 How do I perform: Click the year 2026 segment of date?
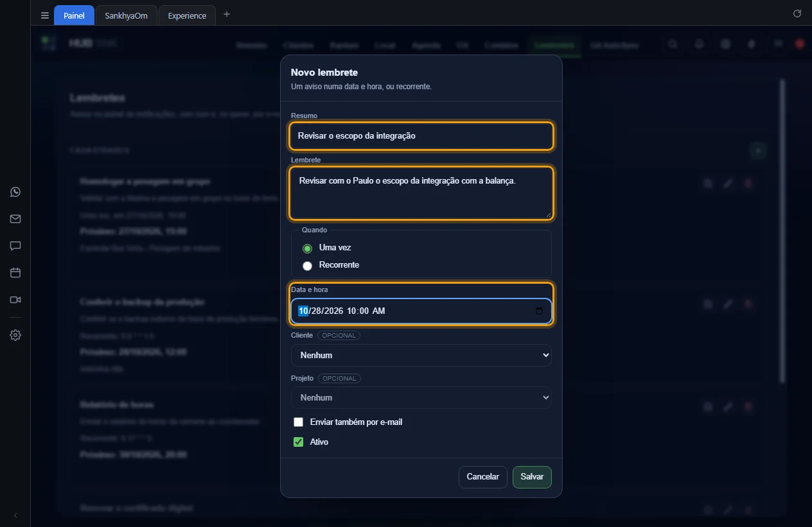click(334, 311)
